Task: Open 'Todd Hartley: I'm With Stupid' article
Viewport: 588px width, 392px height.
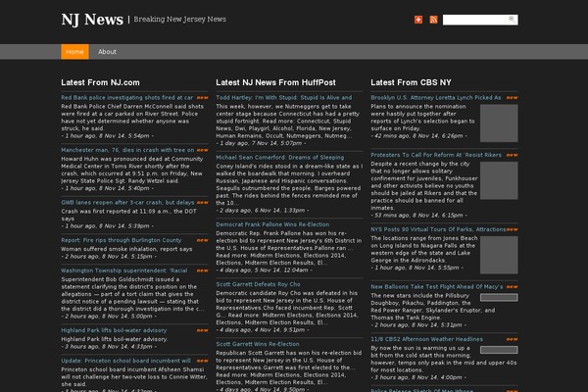Action: click(x=284, y=98)
